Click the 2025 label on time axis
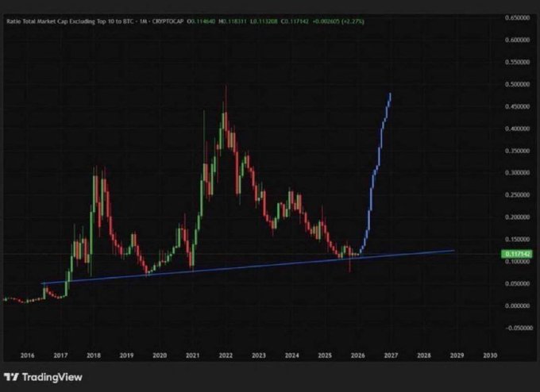 click(325, 355)
